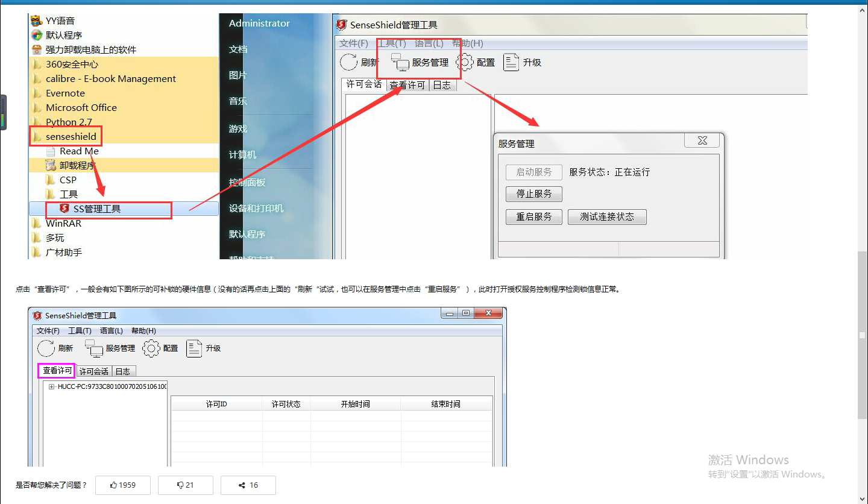Image resolution: width=868 pixels, height=504 pixels.
Task: Select the 许可会话 tab in the upper SenseShield window
Action: tap(364, 84)
